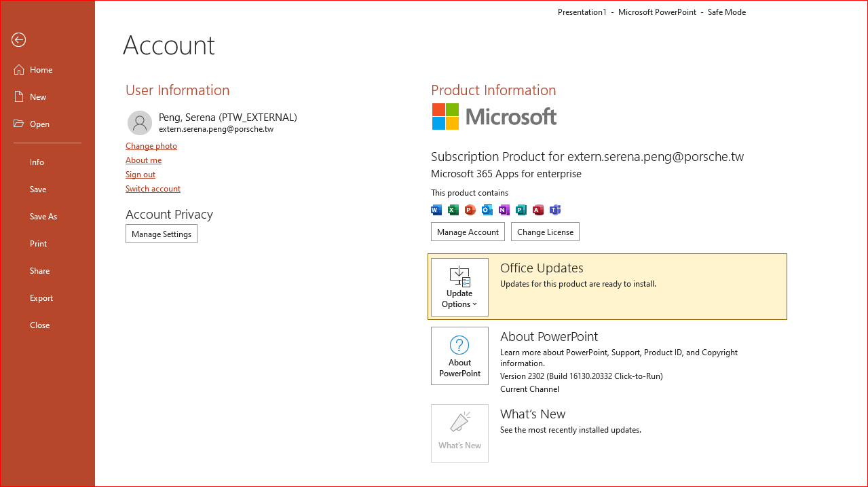Viewport: 868px width, 487px height.
Task: Click the Change License button
Action: pyautogui.click(x=545, y=232)
